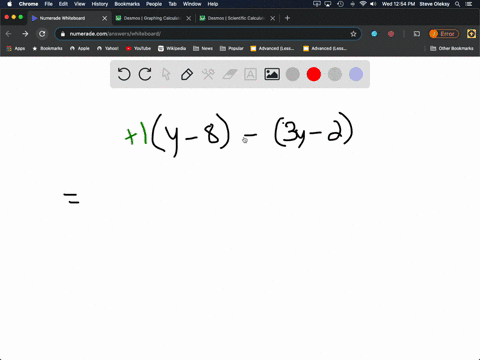Click the redo arrow in whiteboard toolbar

pos(145,74)
